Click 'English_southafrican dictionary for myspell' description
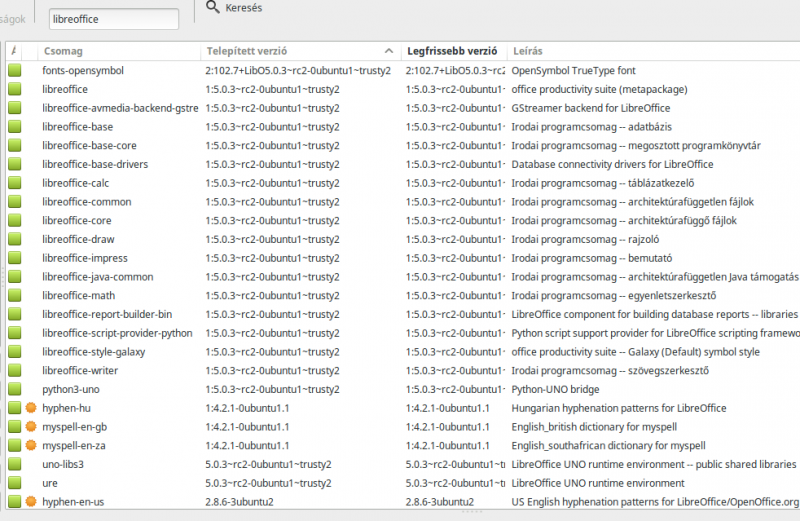Image resolution: width=800 pixels, height=521 pixels. [x=609, y=445]
